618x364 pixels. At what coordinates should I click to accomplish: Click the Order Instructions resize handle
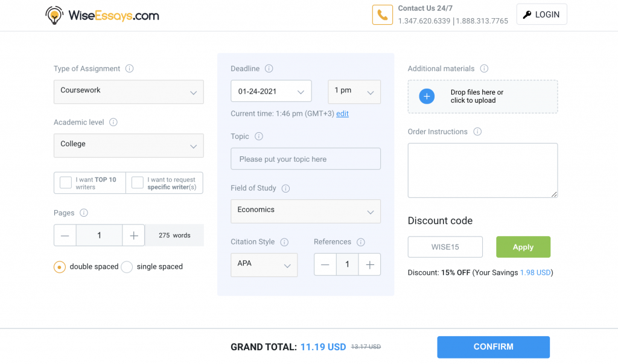pyautogui.click(x=554, y=194)
